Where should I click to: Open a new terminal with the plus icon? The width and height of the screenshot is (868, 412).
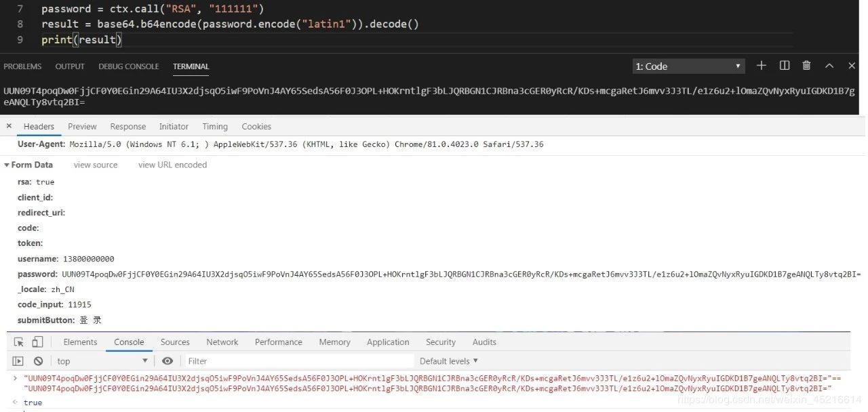[761, 66]
